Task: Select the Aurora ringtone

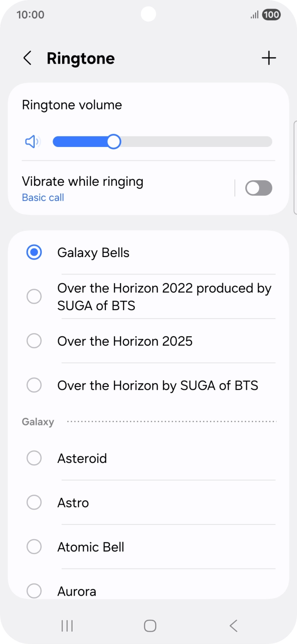Action: coord(34,591)
